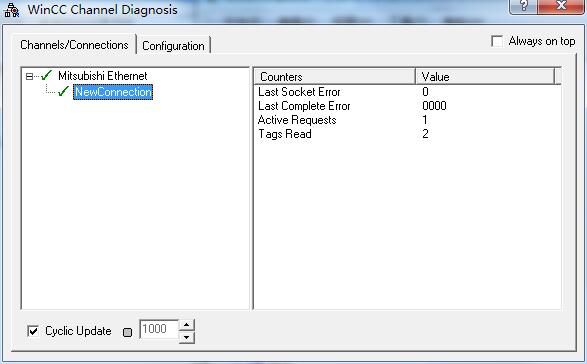Screen dimensions: 587x364
Task: Click the Active Requests value 1
Action: (425, 120)
